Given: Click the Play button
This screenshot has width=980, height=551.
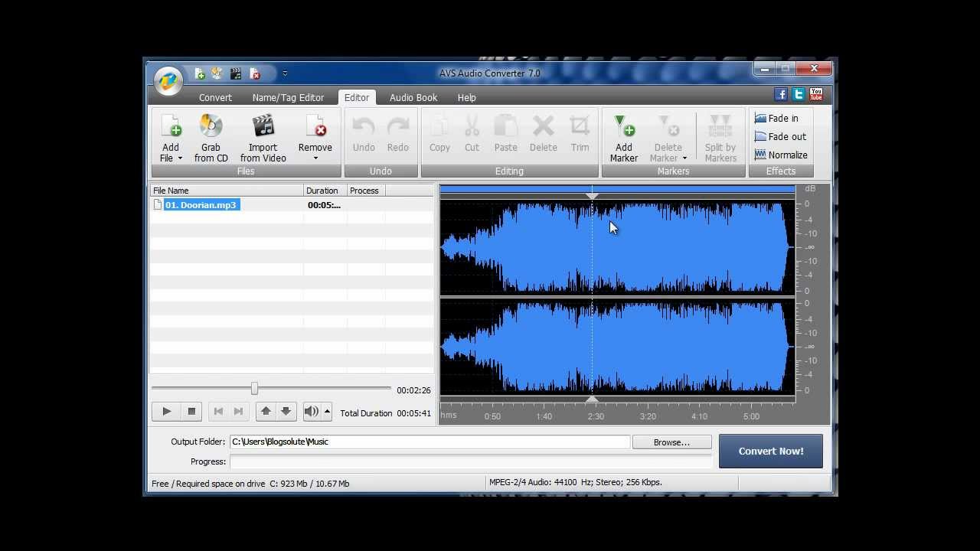Looking at the screenshot, I should (166, 412).
